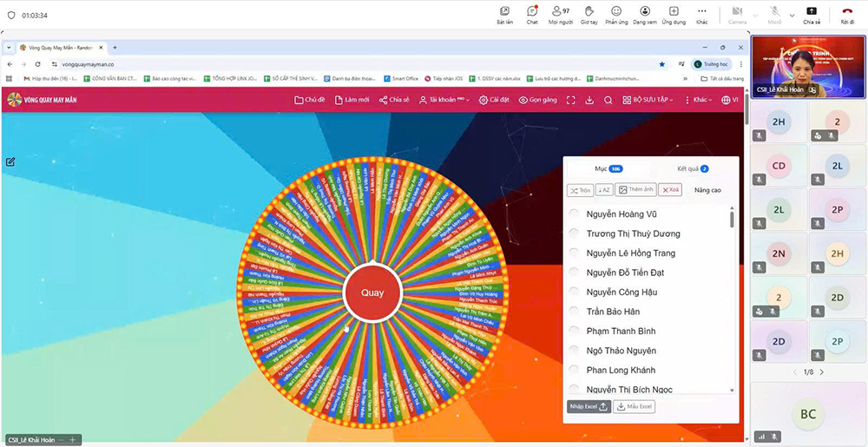Open the Phản ứng reactions icon

(x=616, y=15)
